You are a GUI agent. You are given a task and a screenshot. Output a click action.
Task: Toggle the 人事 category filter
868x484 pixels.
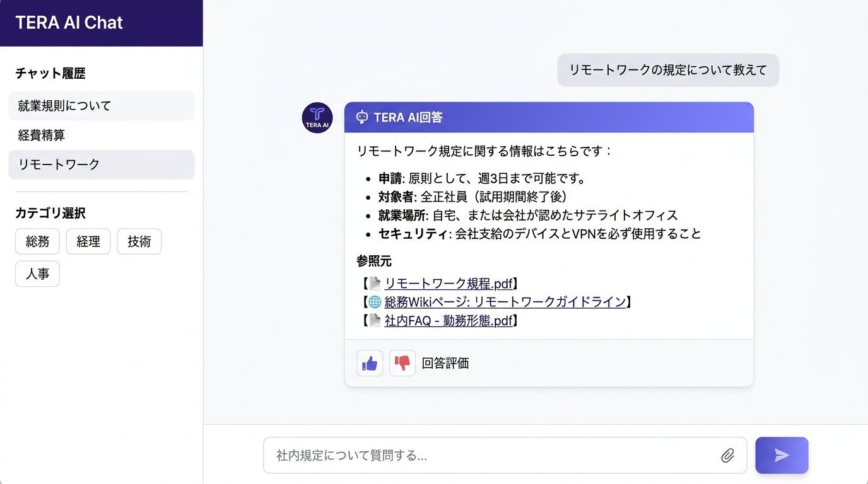click(37, 274)
